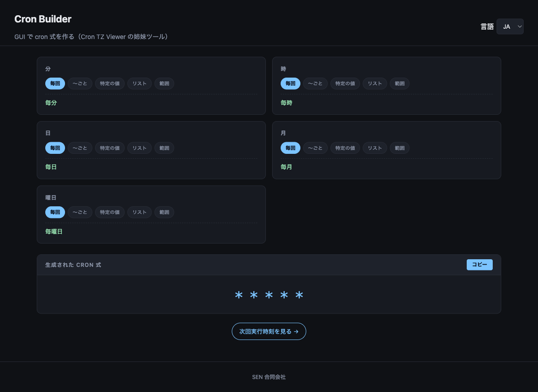Select 範囲 in the 日 section
The width and height of the screenshot is (538, 392).
(164, 148)
